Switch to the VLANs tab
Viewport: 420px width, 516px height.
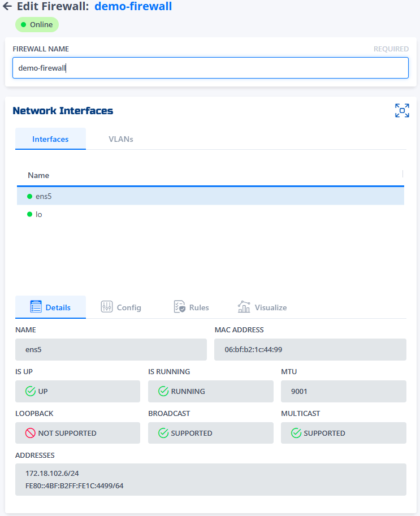pyautogui.click(x=120, y=138)
